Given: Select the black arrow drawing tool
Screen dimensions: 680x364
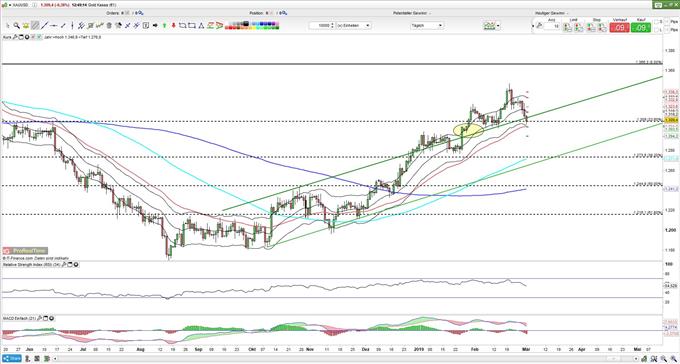Looking at the screenshot, I should pos(155,25).
